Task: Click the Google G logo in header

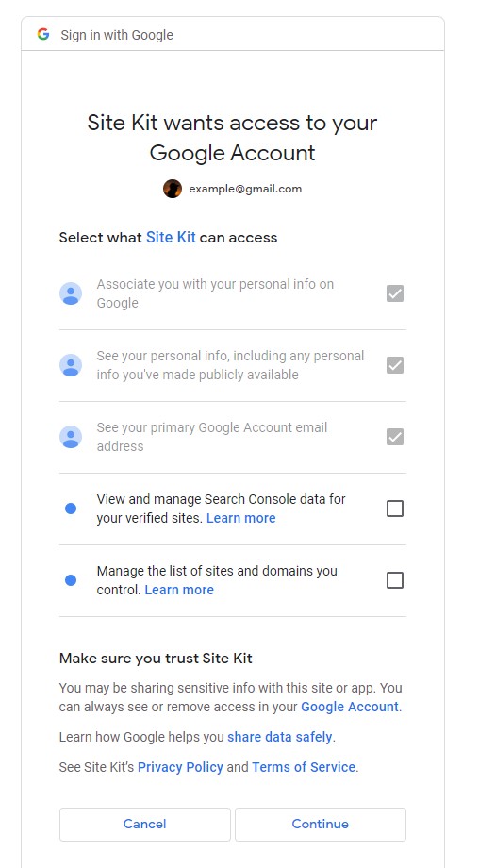Action: (43, 34)
